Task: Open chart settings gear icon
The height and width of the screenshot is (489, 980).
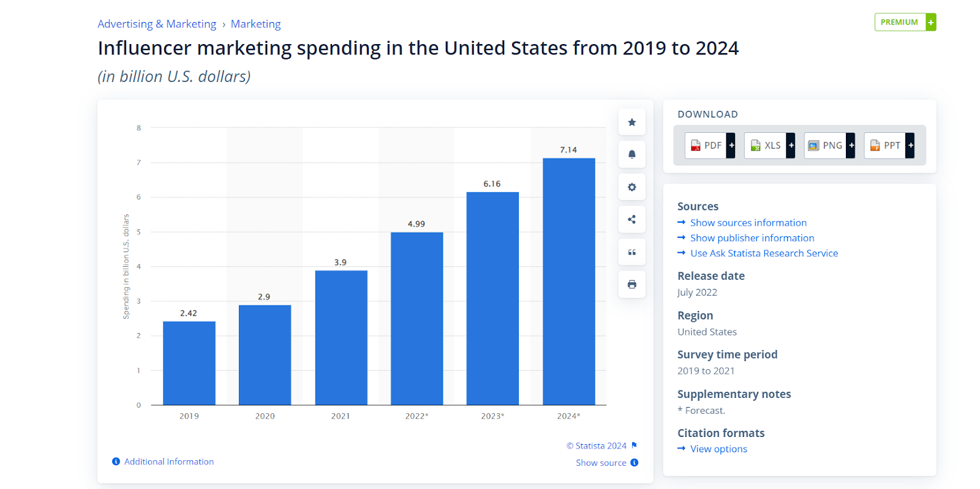Action: pos(631,187)
